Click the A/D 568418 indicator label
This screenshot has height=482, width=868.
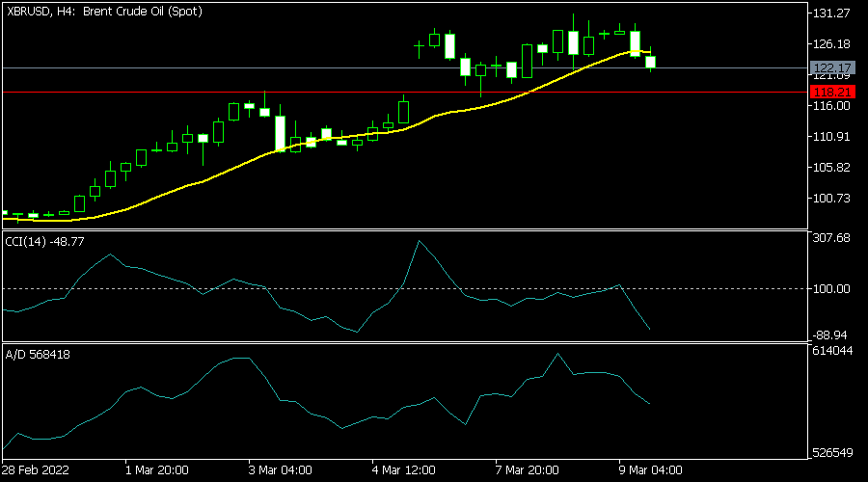(x=38, y=355)
